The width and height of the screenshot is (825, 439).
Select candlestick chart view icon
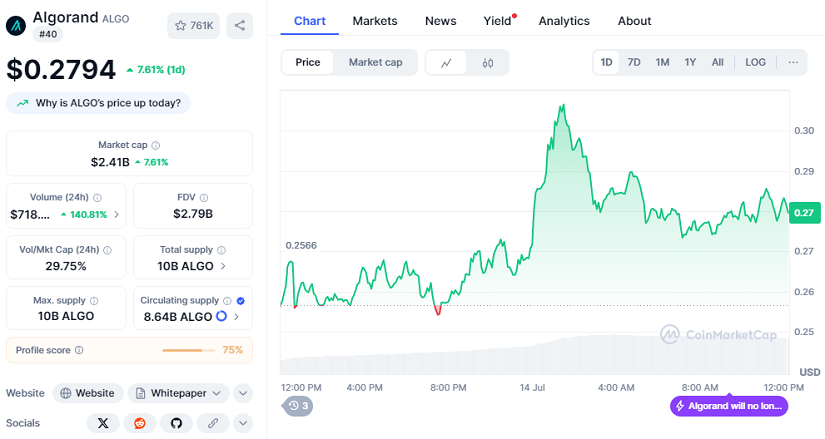pyautogui.click(x=488, y=63)
